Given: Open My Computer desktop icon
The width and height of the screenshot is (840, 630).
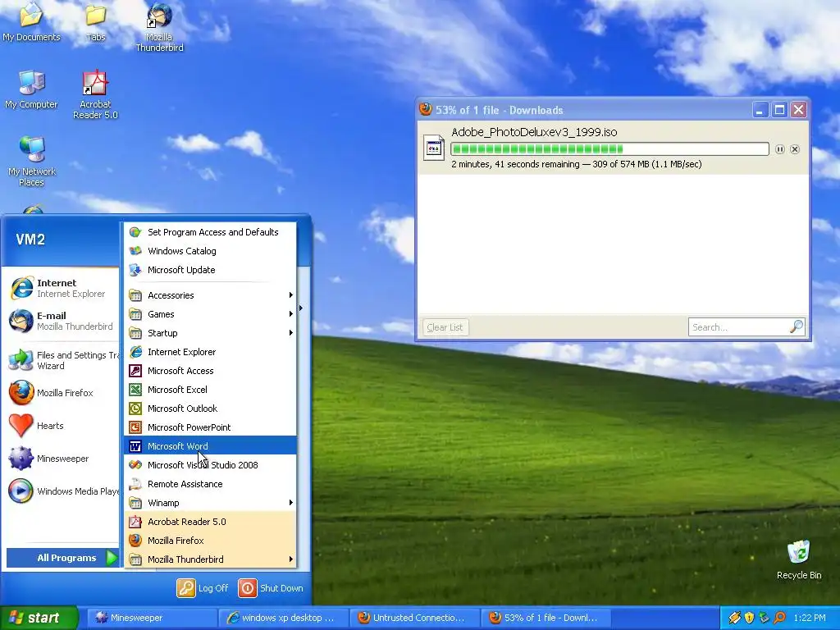Looking at the screenshot, I should coord(31,89).
